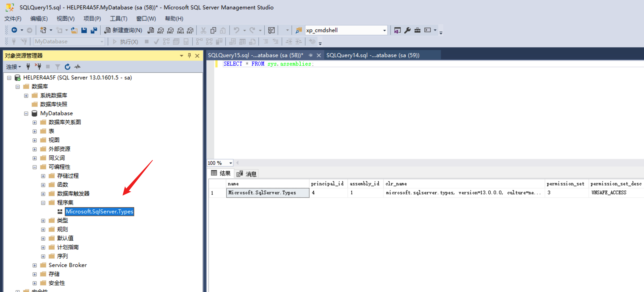Open the 工具(T) menu

(119, 19)
